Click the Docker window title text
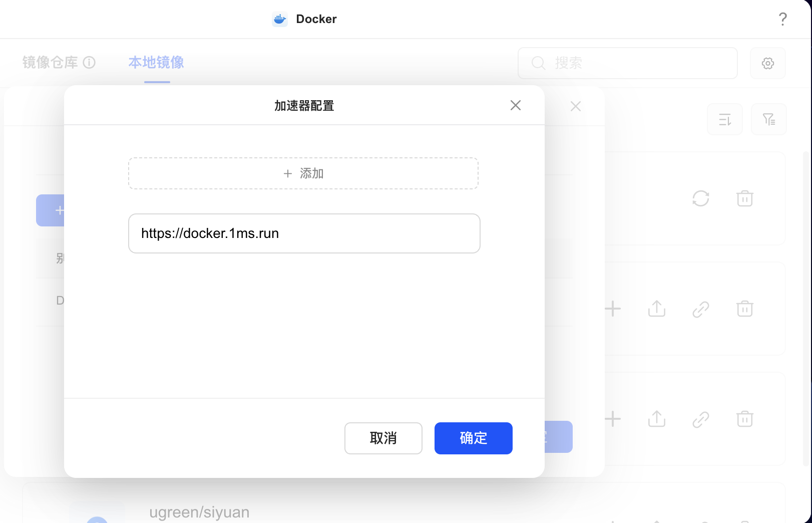 316,19
